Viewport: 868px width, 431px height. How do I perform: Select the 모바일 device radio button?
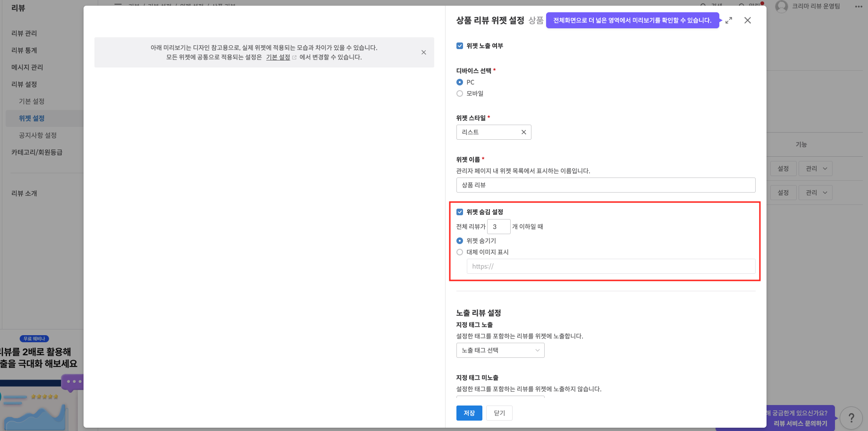coord(460,93)
